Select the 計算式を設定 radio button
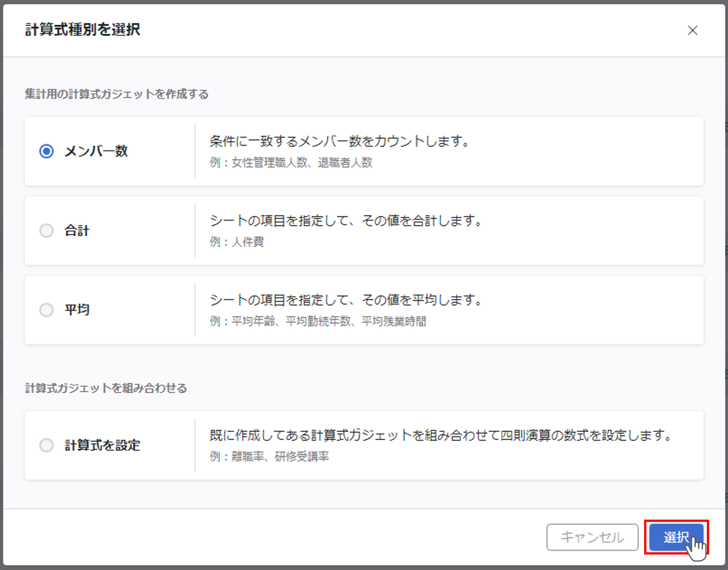The width and height of the screenshot is (728, 570). (46, 445)
